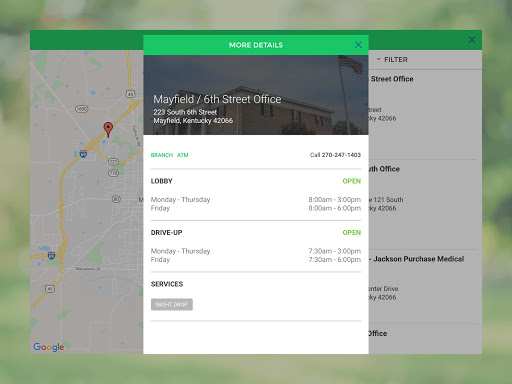Click the Google logo on map
512x384 pixels.
49,347
